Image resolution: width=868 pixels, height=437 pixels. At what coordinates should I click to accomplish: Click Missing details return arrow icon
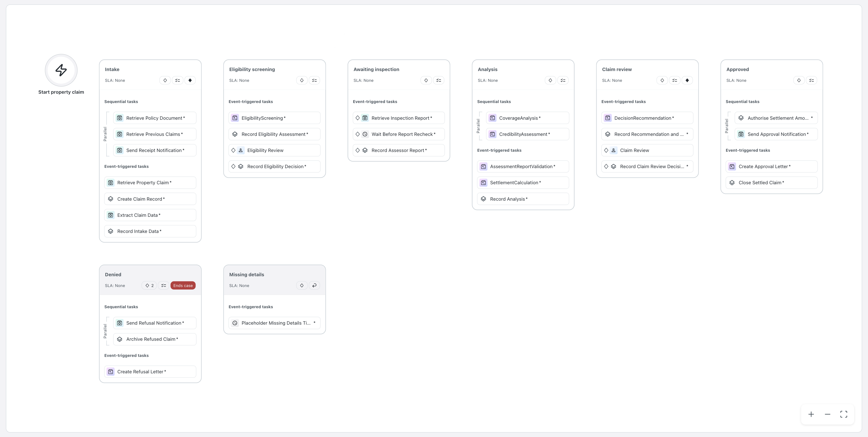click(x=314, y=286)
